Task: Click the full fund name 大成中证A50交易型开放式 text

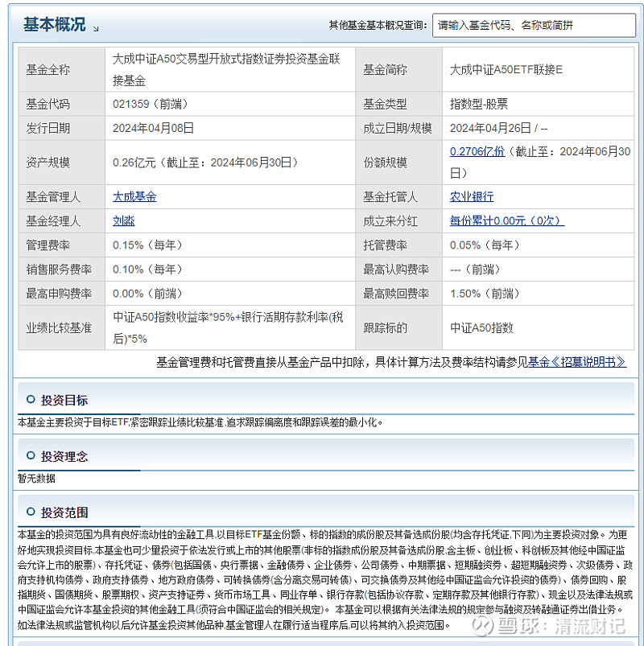Action: tap(226, 70)
